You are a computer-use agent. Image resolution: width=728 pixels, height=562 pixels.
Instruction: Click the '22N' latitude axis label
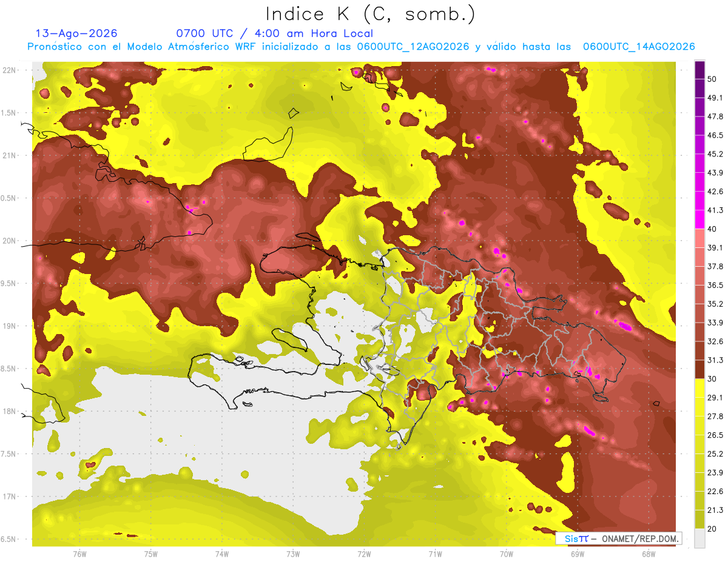click(x=10, y=70)
